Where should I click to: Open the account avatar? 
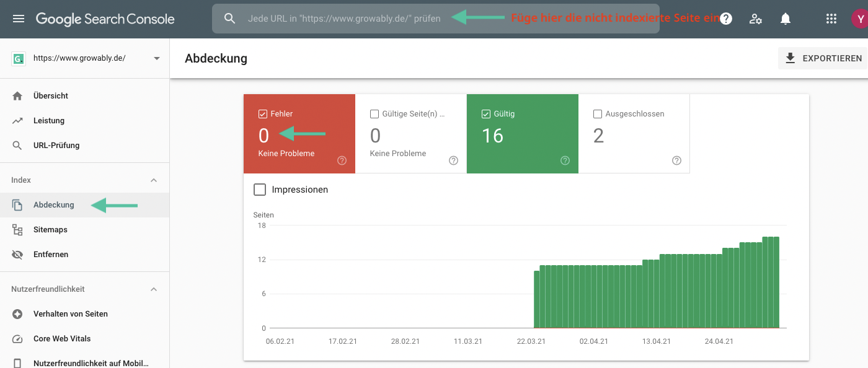860,19
